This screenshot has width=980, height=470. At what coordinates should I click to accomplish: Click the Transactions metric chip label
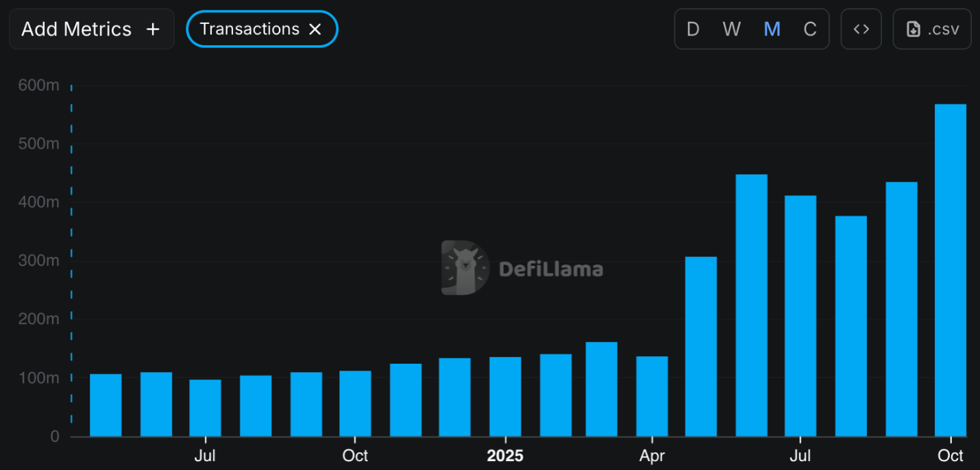tap(249, 29)
